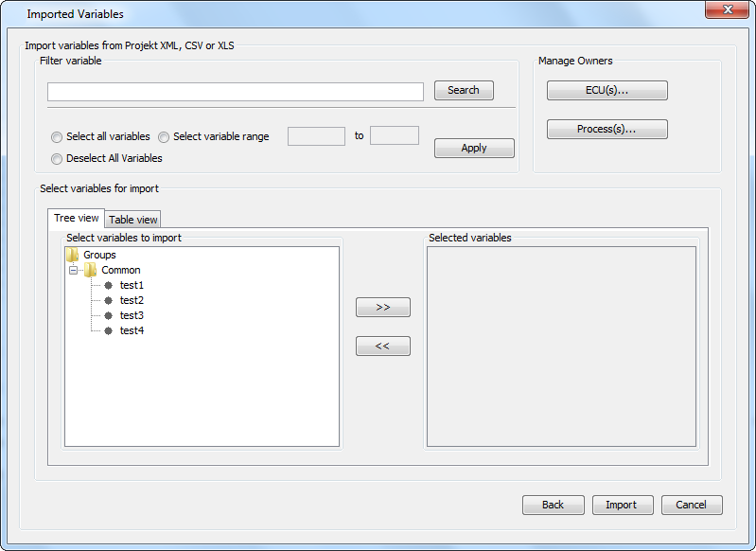The width and height of the screenshot is (756, 551).
Task: Choose the Select all variables radio button
Action: point(57,137)
